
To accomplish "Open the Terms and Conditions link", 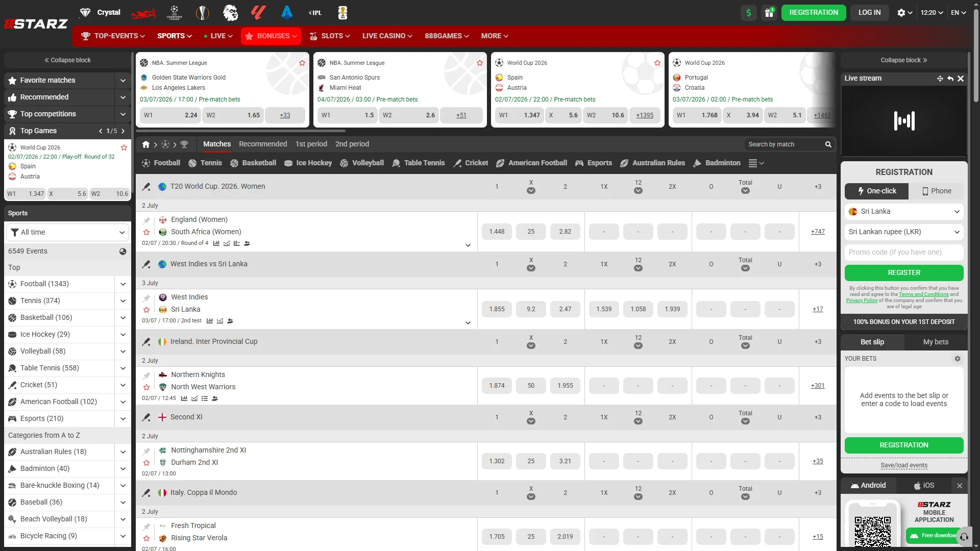I will (924, 294).
